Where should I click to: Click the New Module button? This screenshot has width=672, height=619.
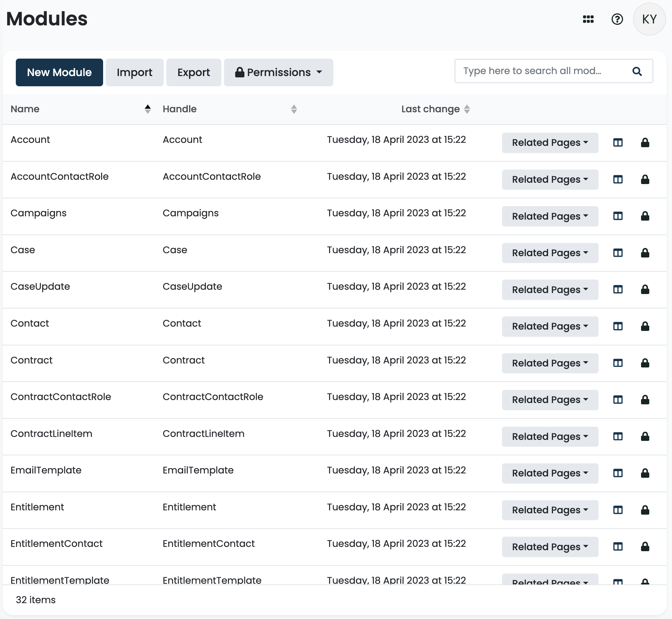point(59,72)
